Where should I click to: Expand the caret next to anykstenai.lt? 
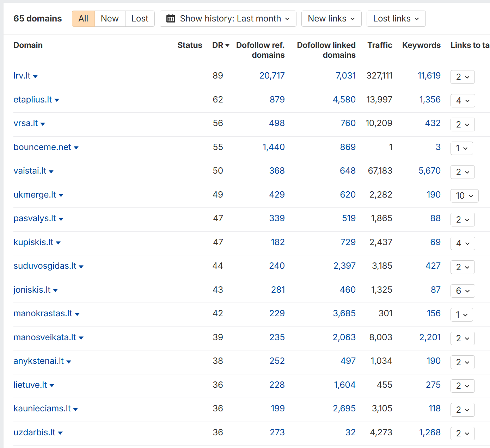tap(69, 362)
